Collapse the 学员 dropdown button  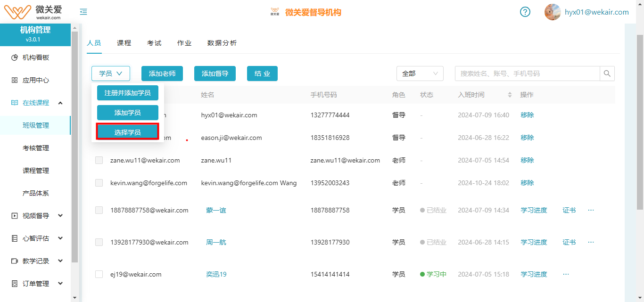(111, 73)
